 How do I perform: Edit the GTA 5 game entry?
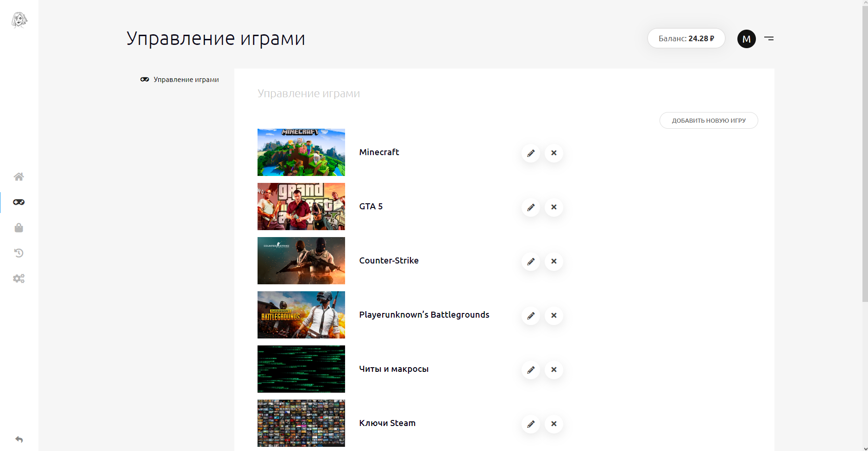(531, 207)
